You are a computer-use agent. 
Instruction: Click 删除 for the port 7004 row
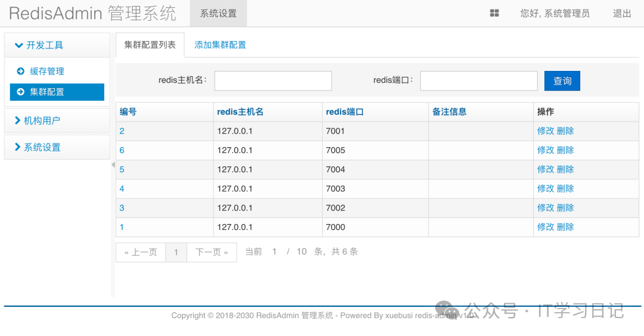pos(565,169)
